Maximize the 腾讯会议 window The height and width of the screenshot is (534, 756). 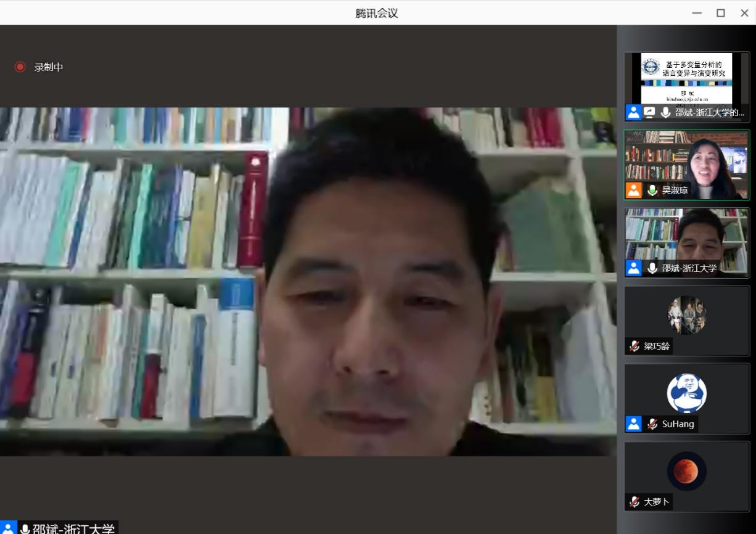pos(720,13)
